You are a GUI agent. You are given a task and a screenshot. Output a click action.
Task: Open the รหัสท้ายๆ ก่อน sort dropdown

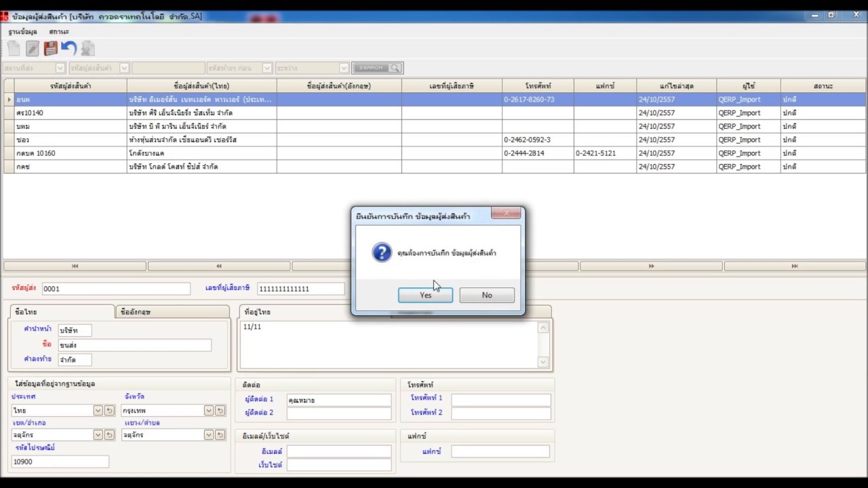tap(267, 68)
